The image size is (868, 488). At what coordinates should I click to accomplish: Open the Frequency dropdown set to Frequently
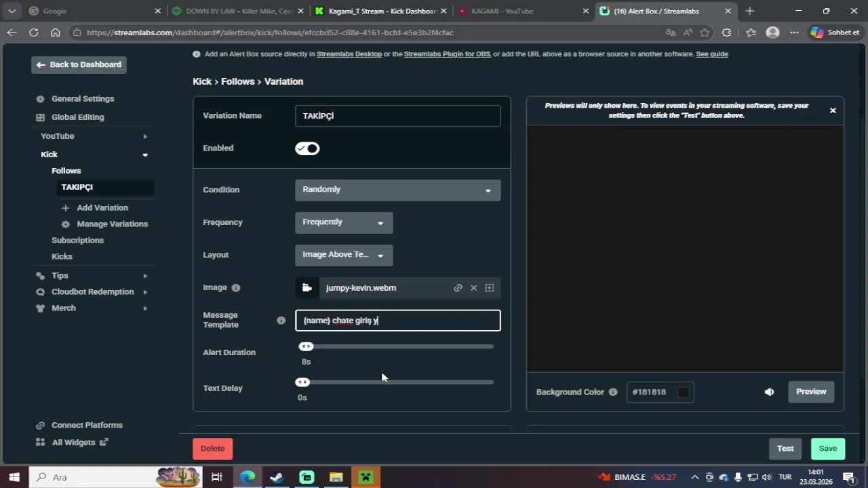pyautogui.click(x=344, y=222)
